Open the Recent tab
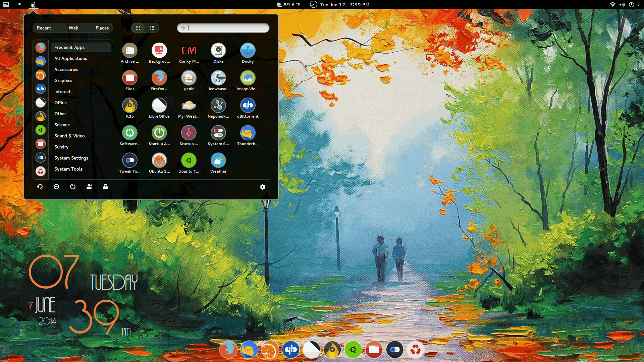The image size is (644, 362). 44,28
